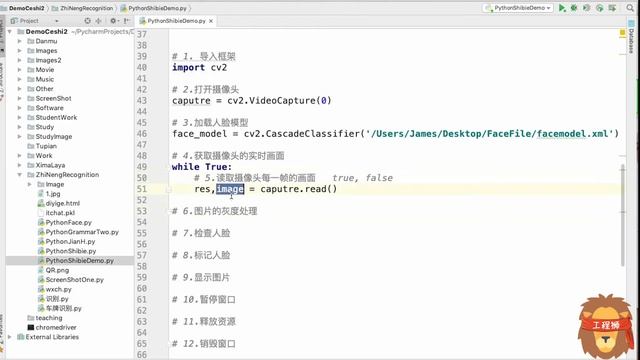Close the PythonShibieDemo.py editor tab
This screenshot has width=640, height=360.
point(211,21)
